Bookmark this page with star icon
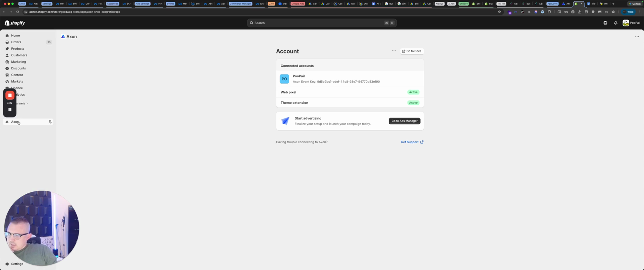Screen dimensions: 644x270 point(499,12)
